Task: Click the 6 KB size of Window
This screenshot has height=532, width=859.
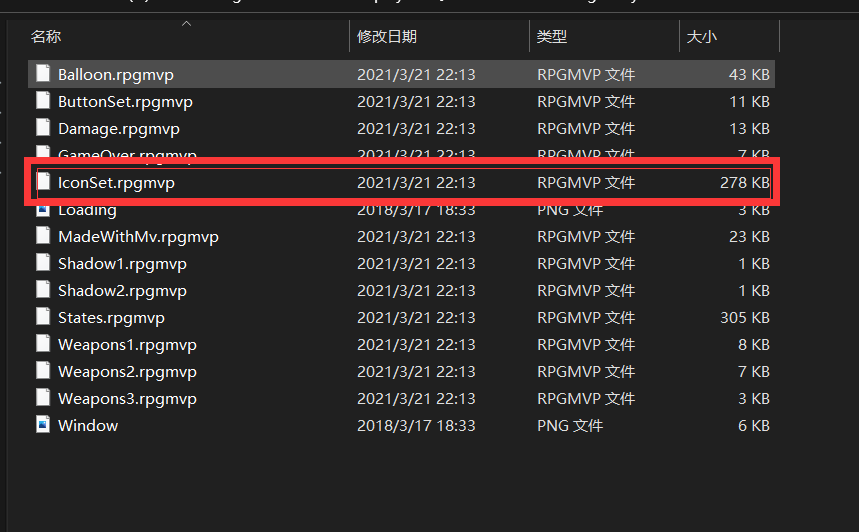Action: click(x=753, y=426)
